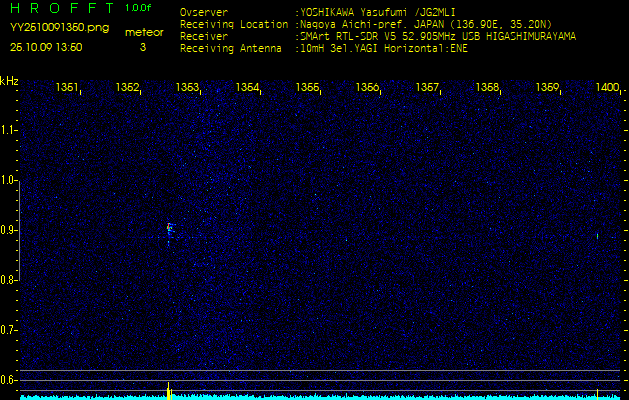
Task: Click the 1351 time axis marker
Action: [67, 87]
